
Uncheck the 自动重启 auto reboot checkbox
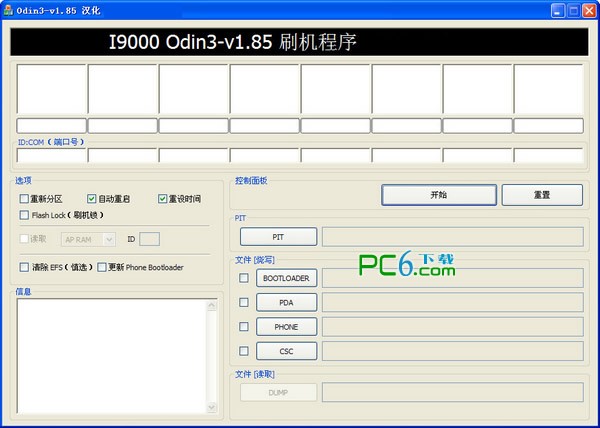(91, 199)
